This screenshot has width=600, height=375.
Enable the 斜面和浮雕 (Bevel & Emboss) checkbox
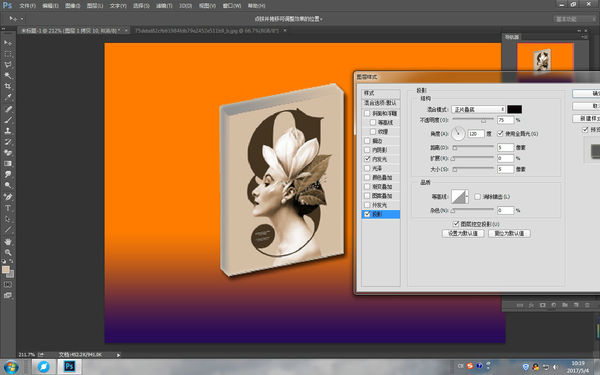coord(367,113)
